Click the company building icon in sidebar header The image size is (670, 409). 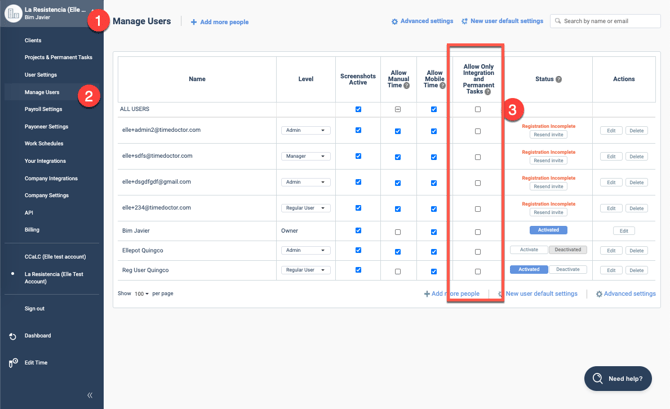(x=13, y=13)
